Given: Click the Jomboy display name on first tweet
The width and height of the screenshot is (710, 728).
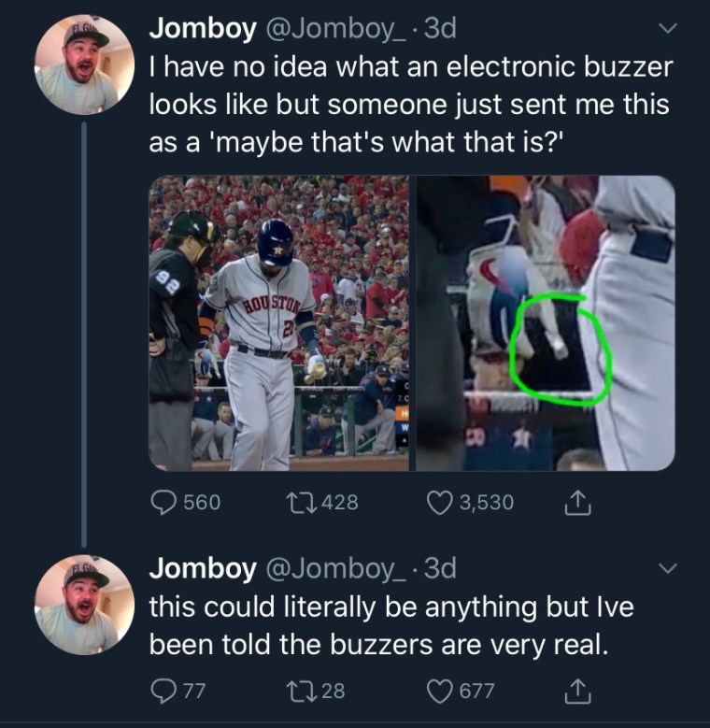Looking at the screenshot, I should coord(202,29).
